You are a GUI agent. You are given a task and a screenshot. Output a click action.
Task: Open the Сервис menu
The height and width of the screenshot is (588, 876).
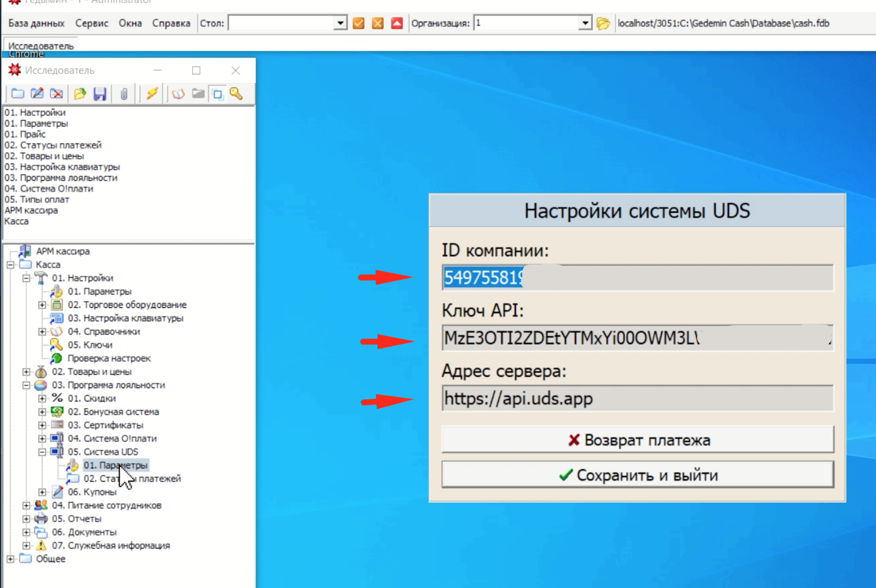(x=92, y=23)
